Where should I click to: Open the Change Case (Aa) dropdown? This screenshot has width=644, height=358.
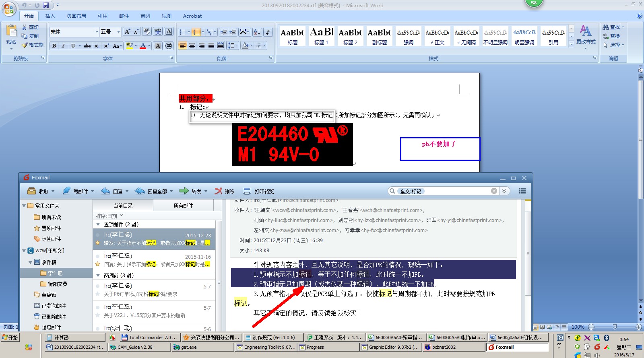(117, 46)
